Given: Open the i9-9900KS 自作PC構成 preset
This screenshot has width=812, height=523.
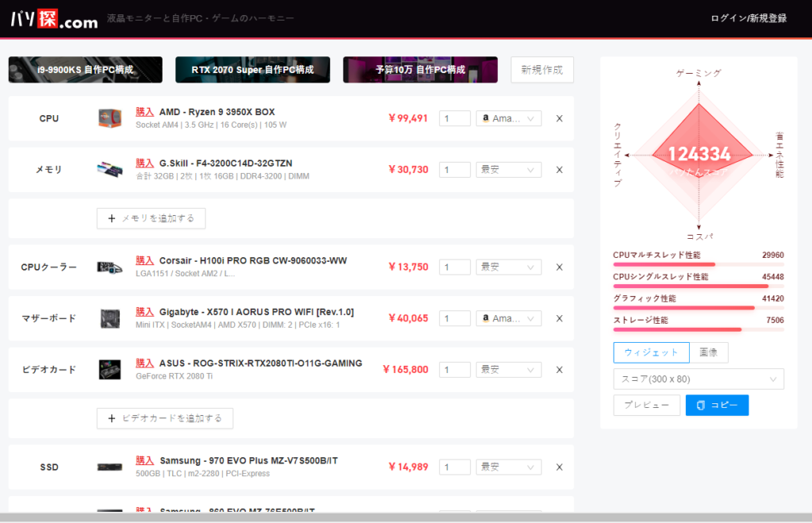Looking at the screenshot, I should [x=86, y=70].
